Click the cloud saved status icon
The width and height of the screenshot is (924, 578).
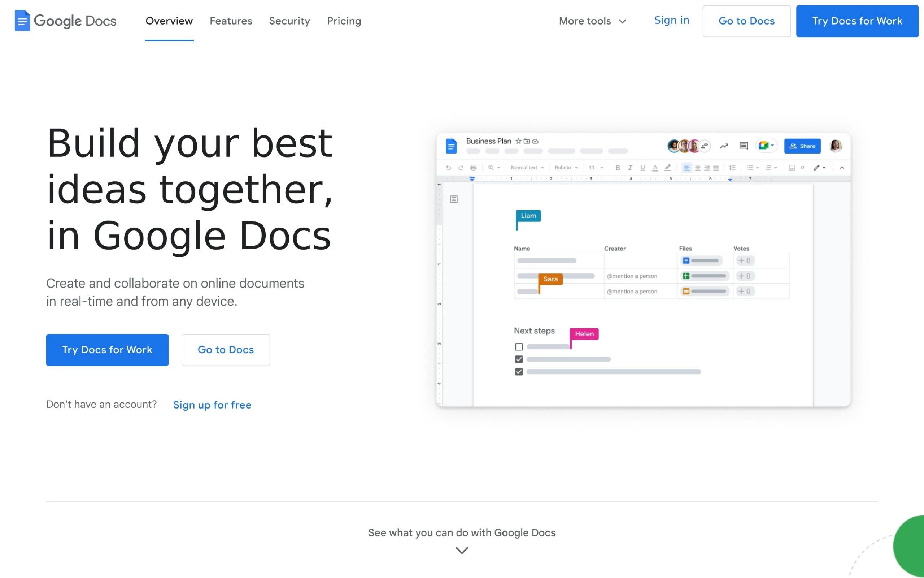click(535, 141)
